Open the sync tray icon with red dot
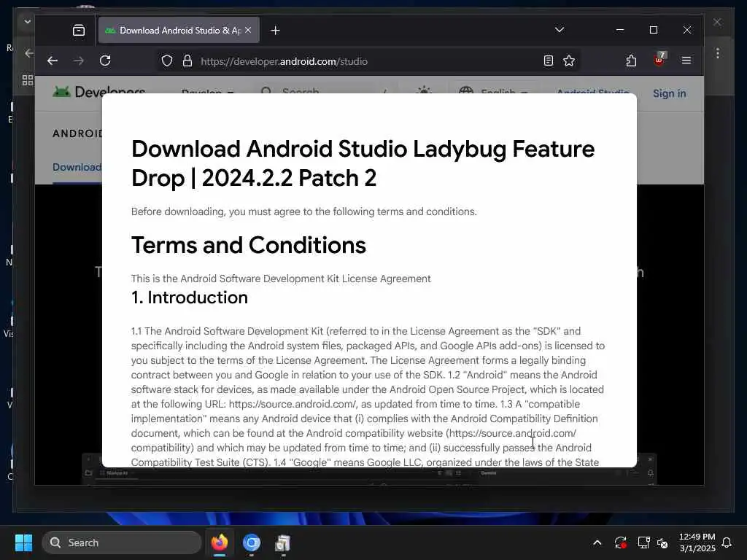 [620, 542]
